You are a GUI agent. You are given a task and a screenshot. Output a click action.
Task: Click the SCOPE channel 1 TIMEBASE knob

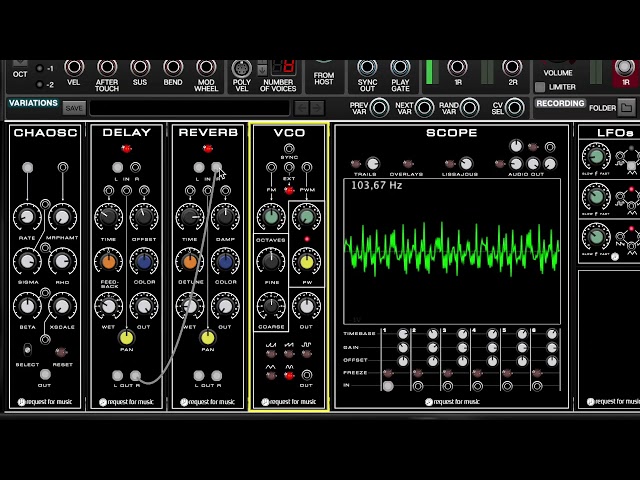[402, 334]
